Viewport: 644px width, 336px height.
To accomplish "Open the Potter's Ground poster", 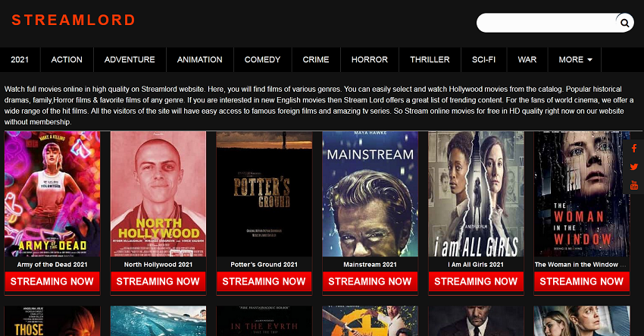I will tap(264, 193).
